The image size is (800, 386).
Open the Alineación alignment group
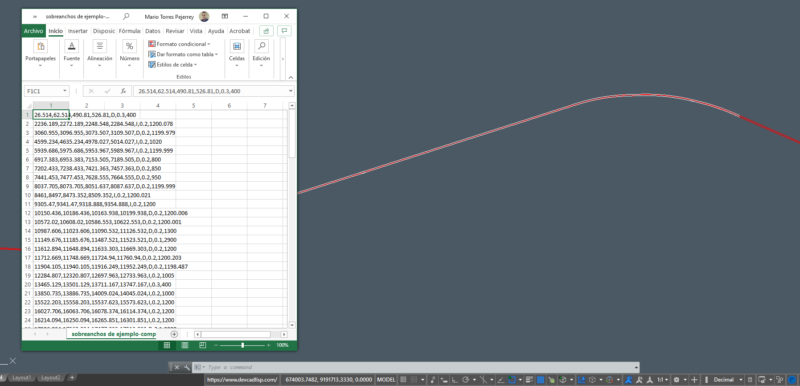pos(99,53)
